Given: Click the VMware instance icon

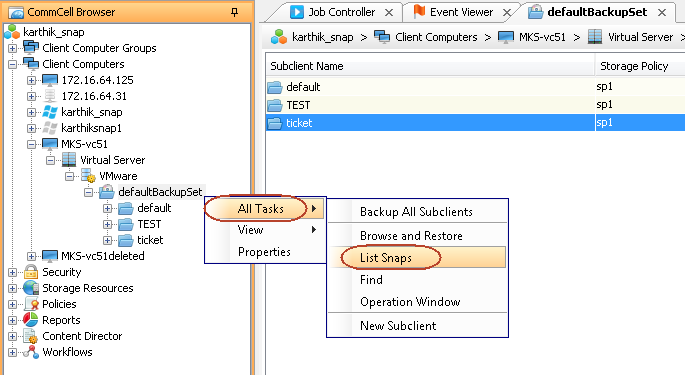Looking at the screenshot, I should pyautogui.click(x=88, y=176).
